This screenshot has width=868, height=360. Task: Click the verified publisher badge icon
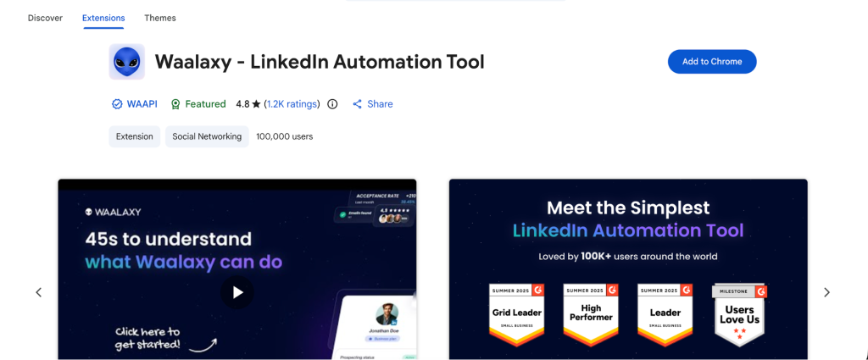click(x=117, y=104)
